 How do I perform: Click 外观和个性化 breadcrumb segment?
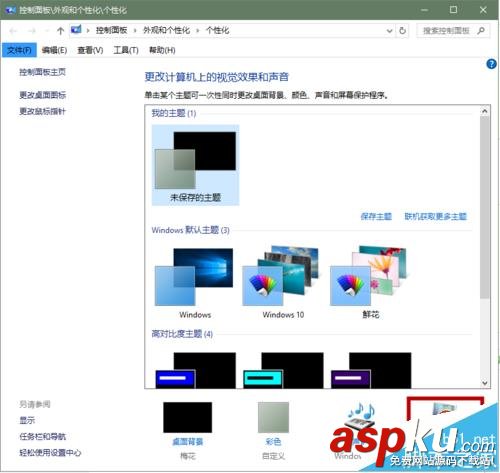coord(166,30)
